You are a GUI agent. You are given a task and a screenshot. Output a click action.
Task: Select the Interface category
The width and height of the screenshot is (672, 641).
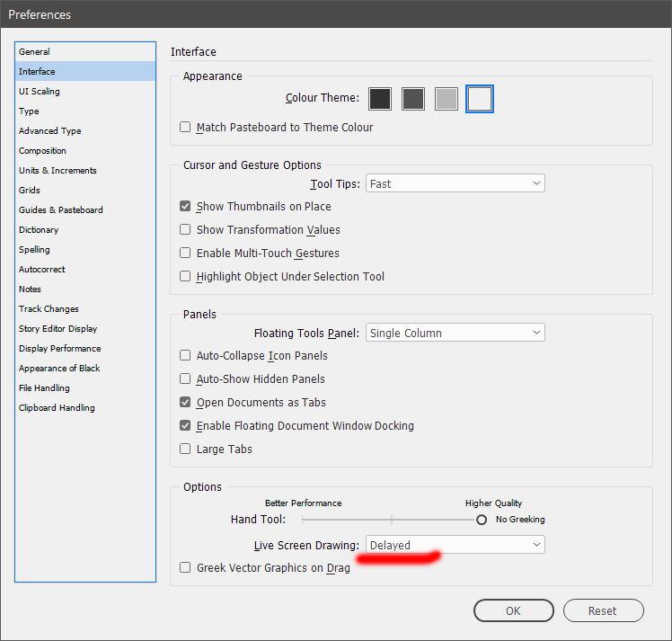click(x=85, y=71)
